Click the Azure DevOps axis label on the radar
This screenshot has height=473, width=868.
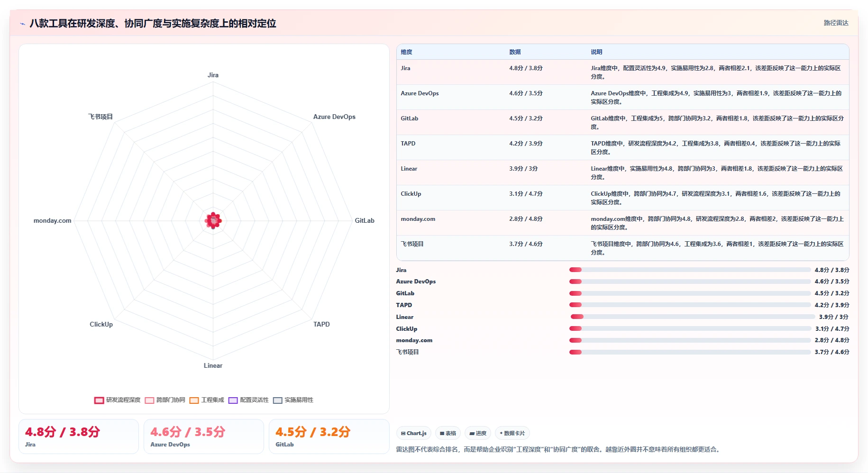coord(334,117)
